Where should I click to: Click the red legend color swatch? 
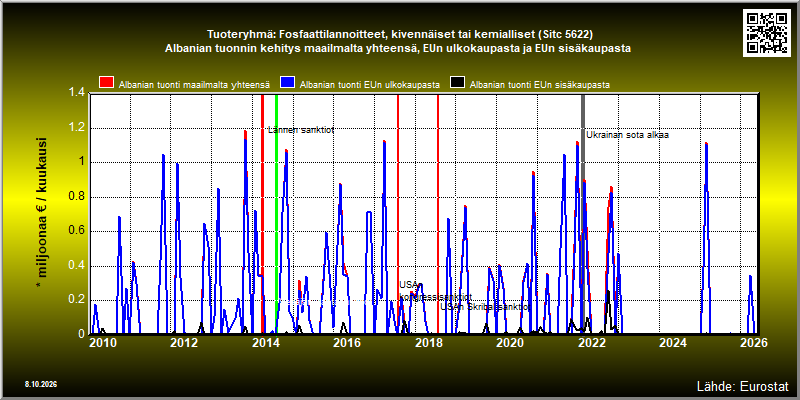point(107,83)
